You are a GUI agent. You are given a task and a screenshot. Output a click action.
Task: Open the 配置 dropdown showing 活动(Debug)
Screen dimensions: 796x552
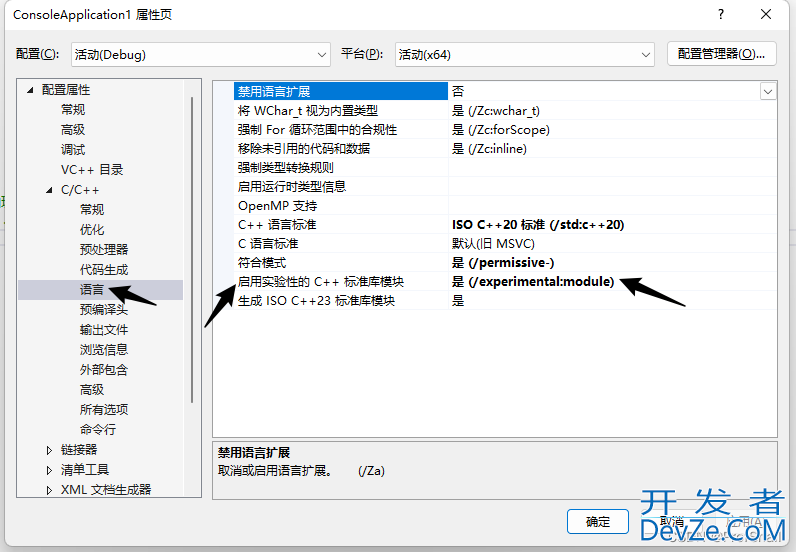(x=201, y=54)
